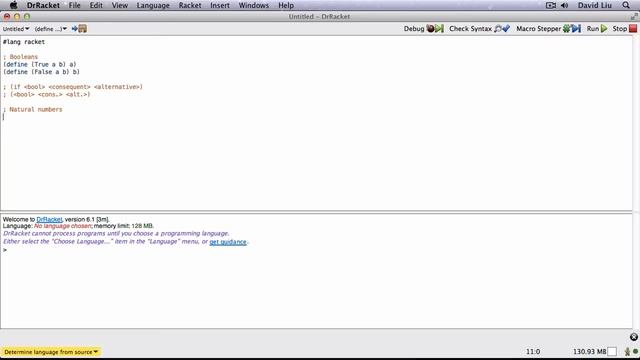Screen dimensions: 640x360
Task: Open the File menu
Action: click(x=74, y=5)
